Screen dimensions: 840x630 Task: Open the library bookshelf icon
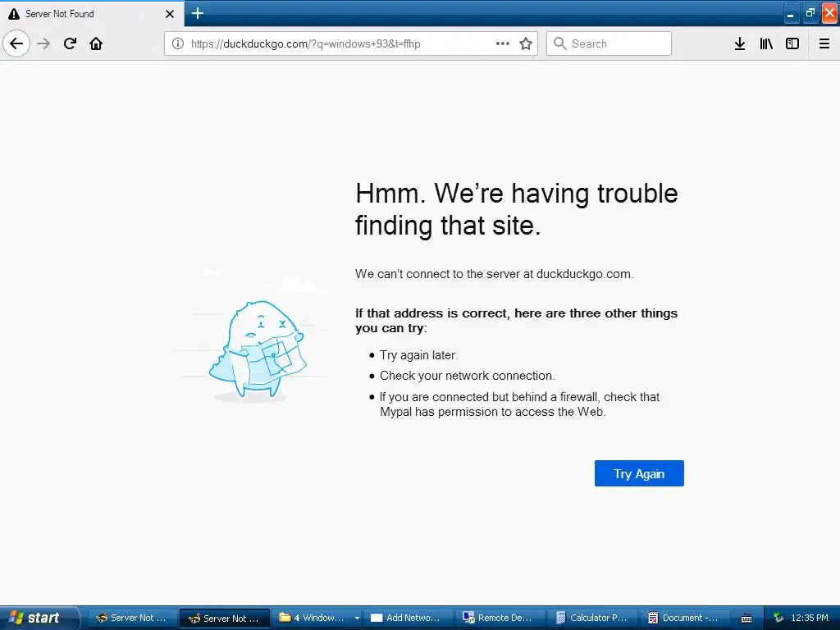click(x=766, y=43)
